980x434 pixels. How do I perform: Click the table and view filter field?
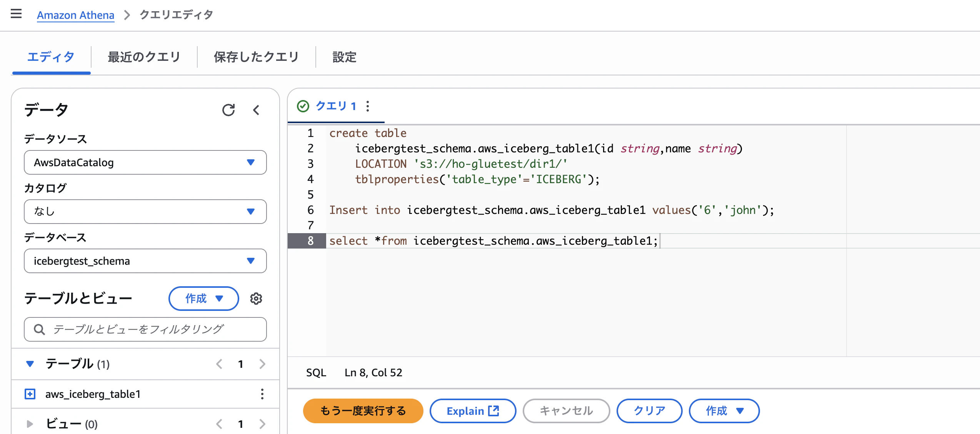point(145,329)
